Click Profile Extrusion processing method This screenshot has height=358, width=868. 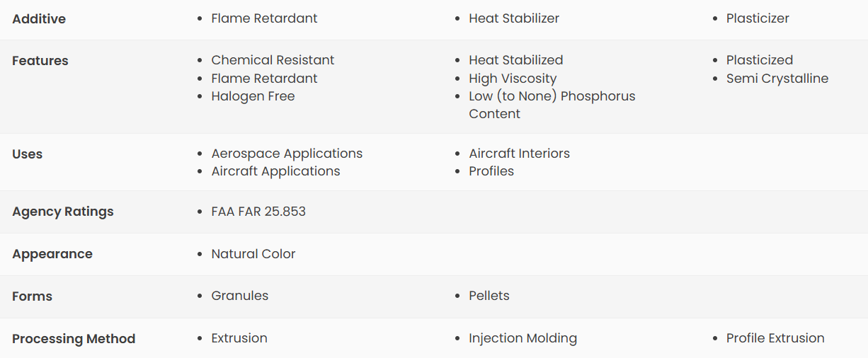(775, 338)
